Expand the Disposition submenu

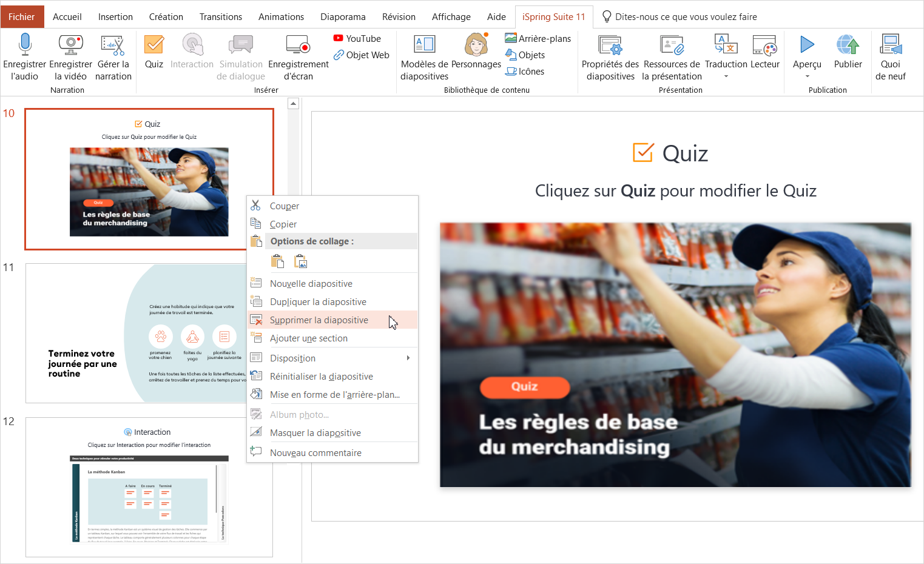(x=408, y=358)
